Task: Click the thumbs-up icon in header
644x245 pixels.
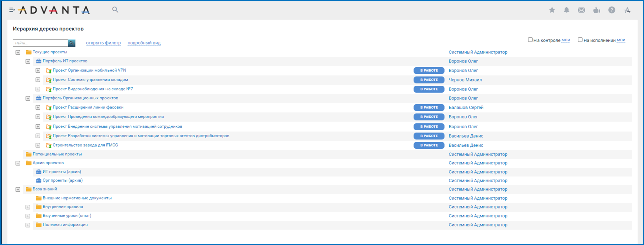Action: click(596, 10)
